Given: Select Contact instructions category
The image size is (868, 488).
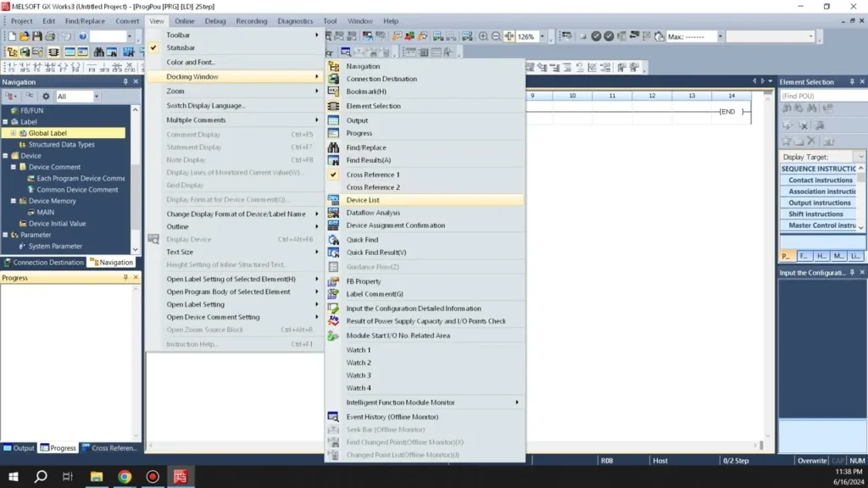Looking at the screenshot, I should [x=821, y=180].
